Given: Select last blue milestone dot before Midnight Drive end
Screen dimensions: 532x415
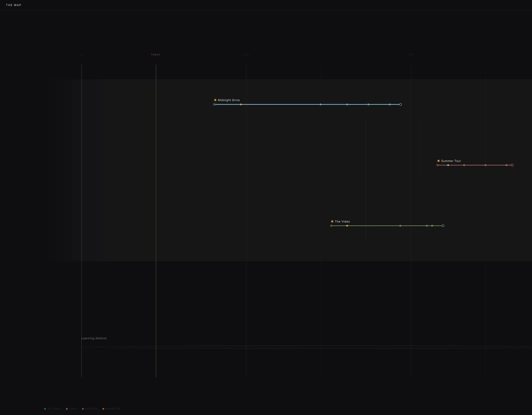Looking at the screenshot, I should click(390, 104).
